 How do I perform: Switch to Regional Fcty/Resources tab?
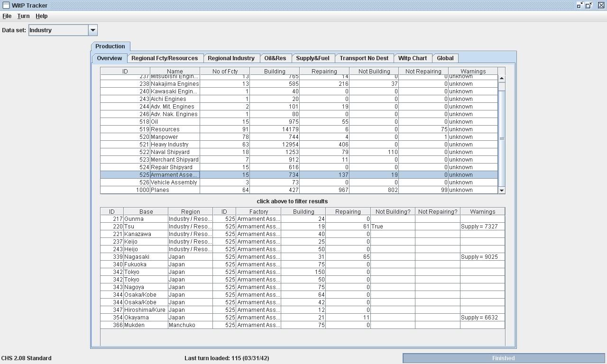(165, 58)
